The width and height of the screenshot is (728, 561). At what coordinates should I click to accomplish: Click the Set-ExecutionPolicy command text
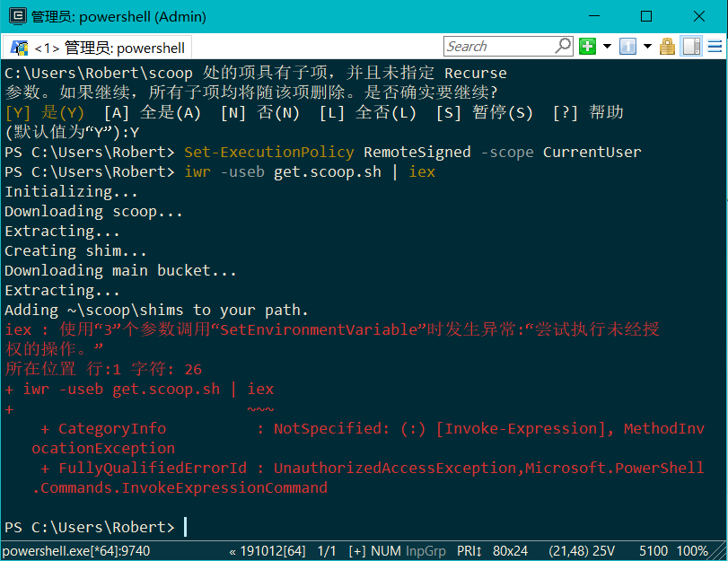click(x=269, y=153)
